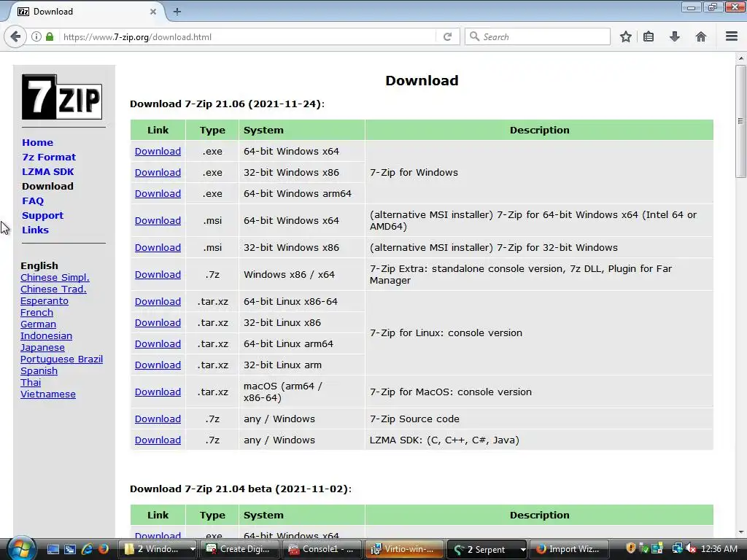747x560 pixels.
Task: Download the 64-bit Windows x64 .exe
Action: [158, 152]
